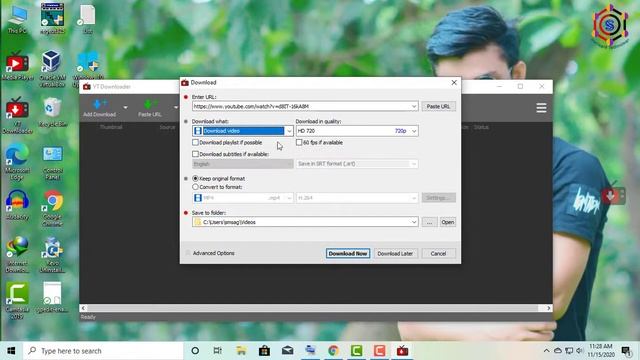Viewport: 640px width, 360px height.
Task: Select Convert to format radio button
Action: 196,187
